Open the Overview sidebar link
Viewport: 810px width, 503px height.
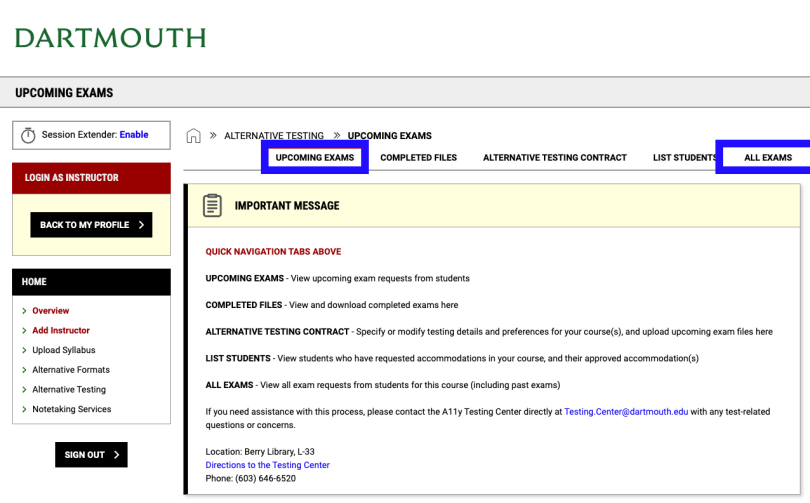pyautogui.click(x=51, y=310)
